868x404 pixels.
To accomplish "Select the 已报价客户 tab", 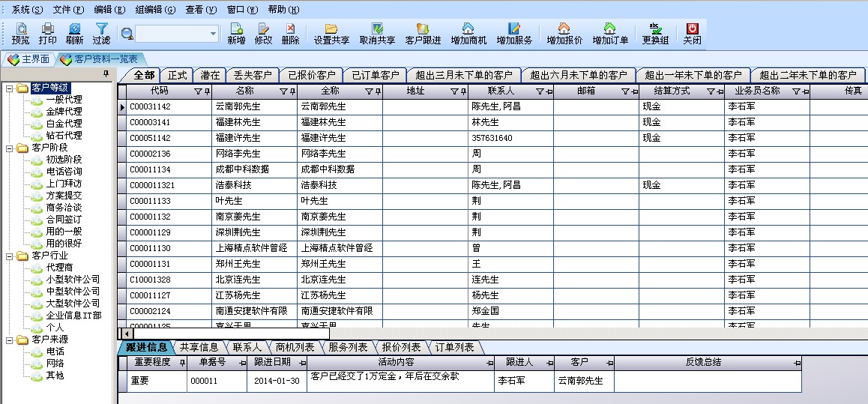I will tap(312, 75).
